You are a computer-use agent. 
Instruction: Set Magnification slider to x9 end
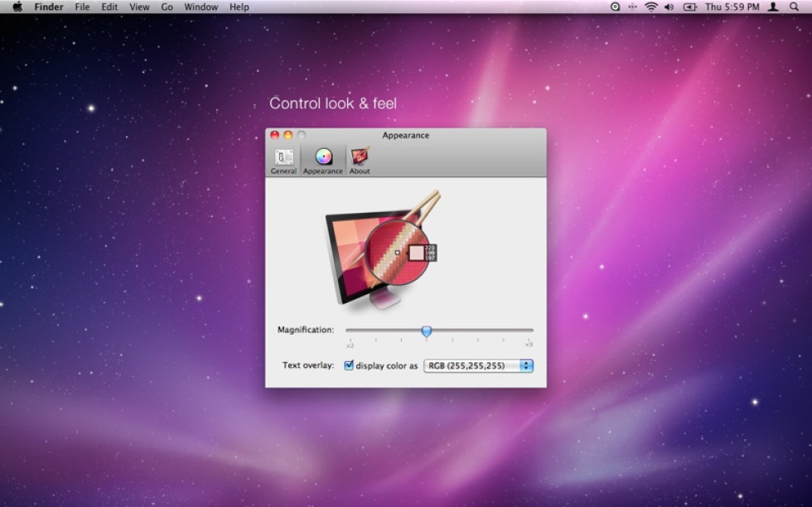click(531, 331)
